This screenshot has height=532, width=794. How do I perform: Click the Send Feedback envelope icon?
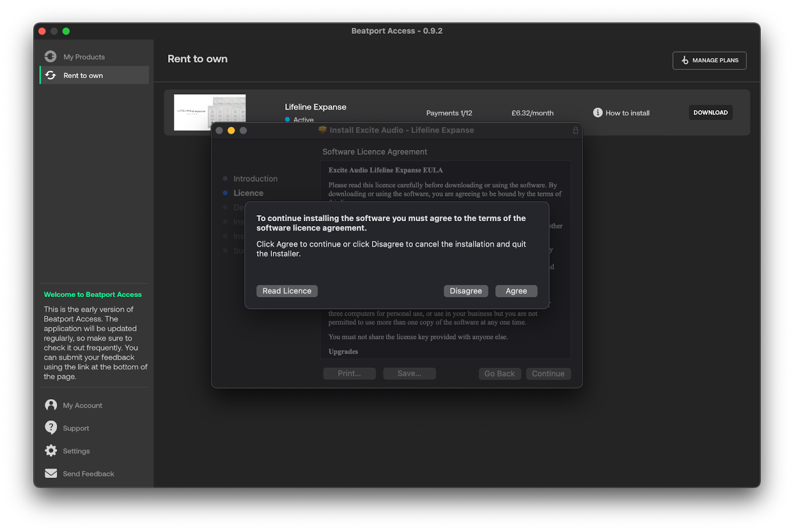[51, 473]
